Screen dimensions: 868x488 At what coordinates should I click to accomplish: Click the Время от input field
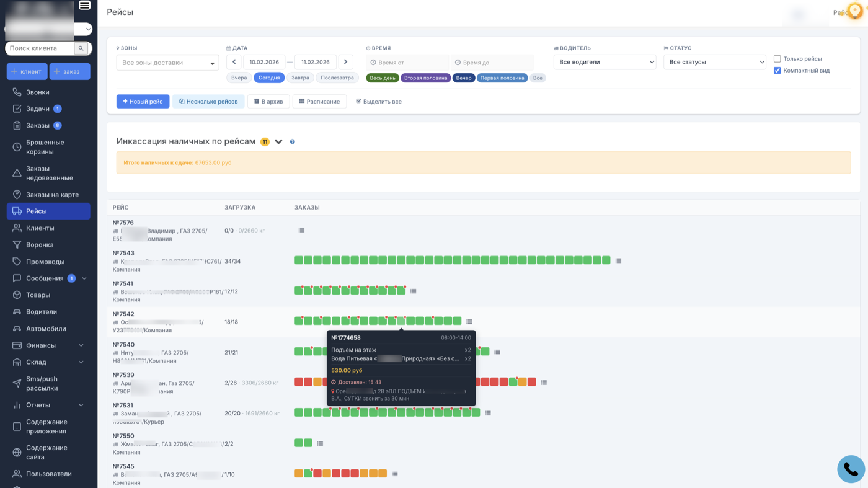pyautogui.click(x=407, y=63)
